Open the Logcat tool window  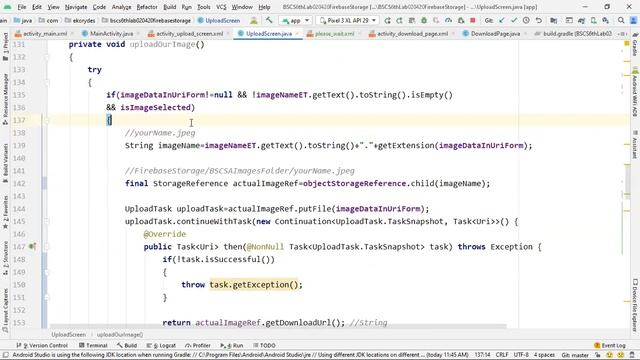pos(161,345)
